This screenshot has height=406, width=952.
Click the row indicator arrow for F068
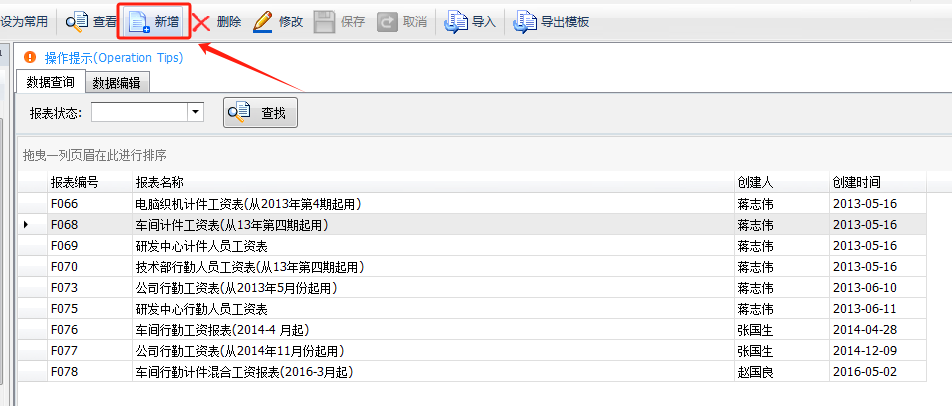point(26,225)
